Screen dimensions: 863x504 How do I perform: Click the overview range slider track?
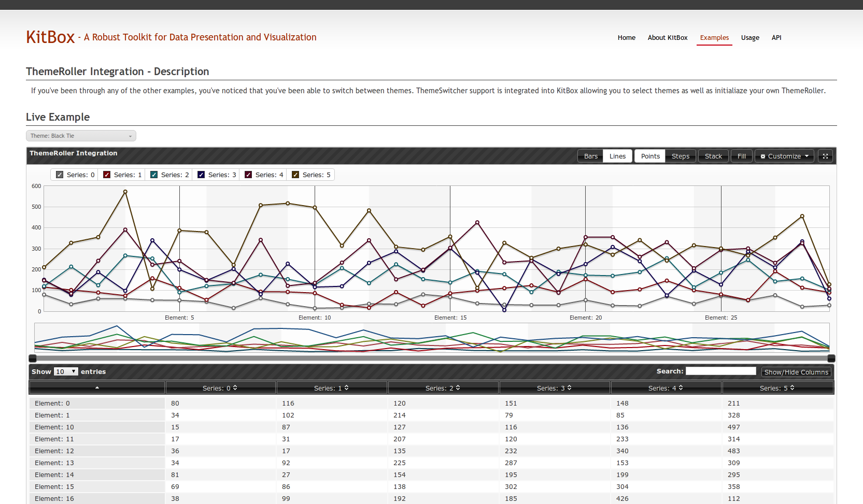432,358
